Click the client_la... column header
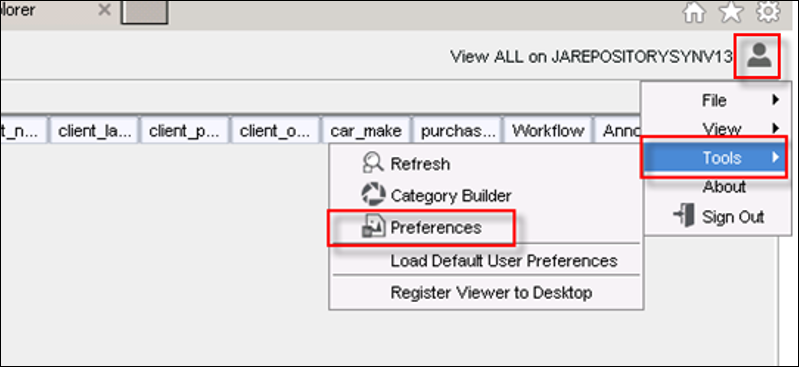Screen dimensions: 799x367 pos(95,131)
